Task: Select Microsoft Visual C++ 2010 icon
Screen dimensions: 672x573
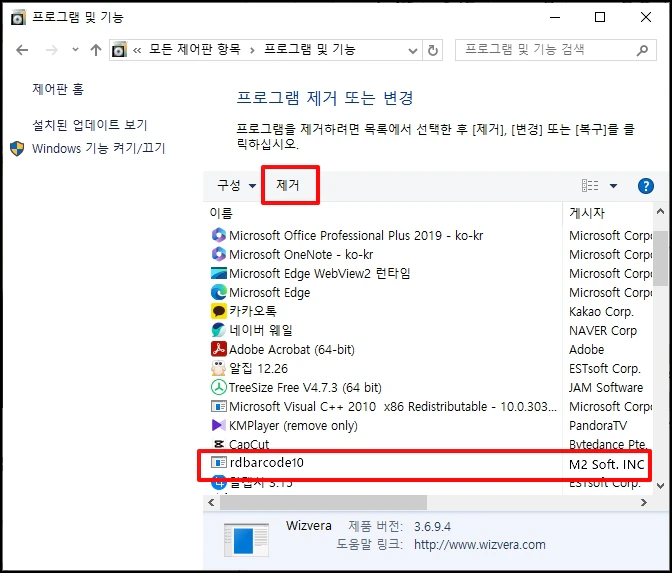Action: 219,406
